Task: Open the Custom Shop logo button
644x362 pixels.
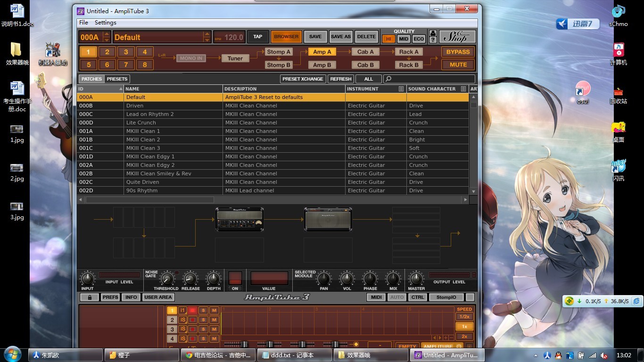Action: click(x=457, y=37)
